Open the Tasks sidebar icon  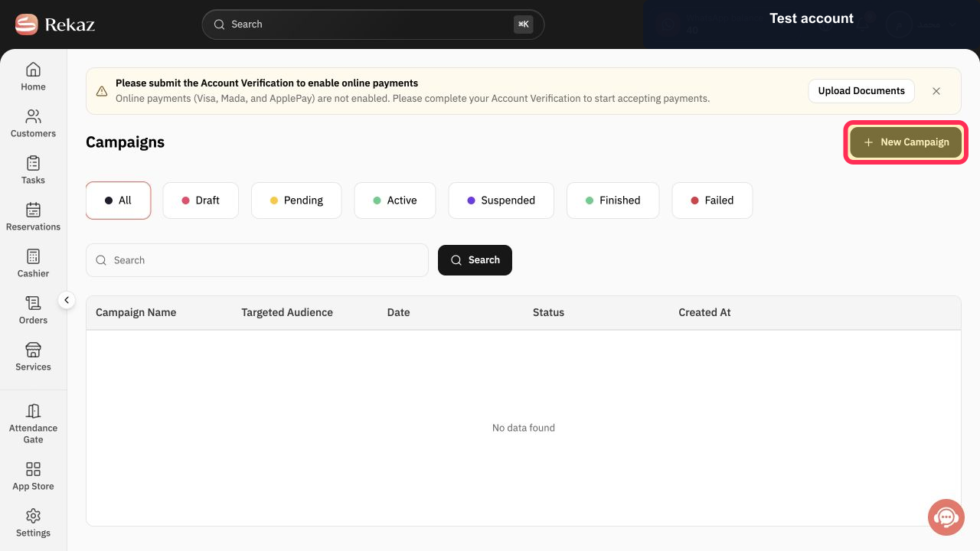click(x=33, y=163)
